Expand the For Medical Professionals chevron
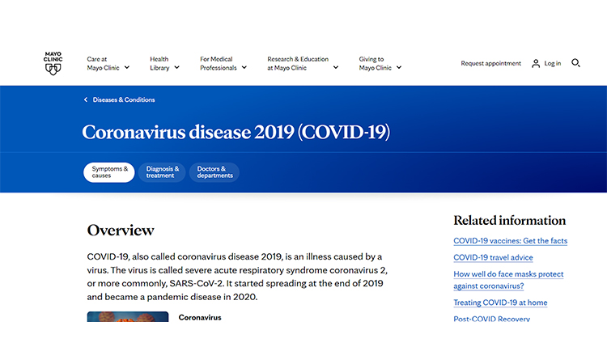The image size is (607, 364). click(244, 68)
